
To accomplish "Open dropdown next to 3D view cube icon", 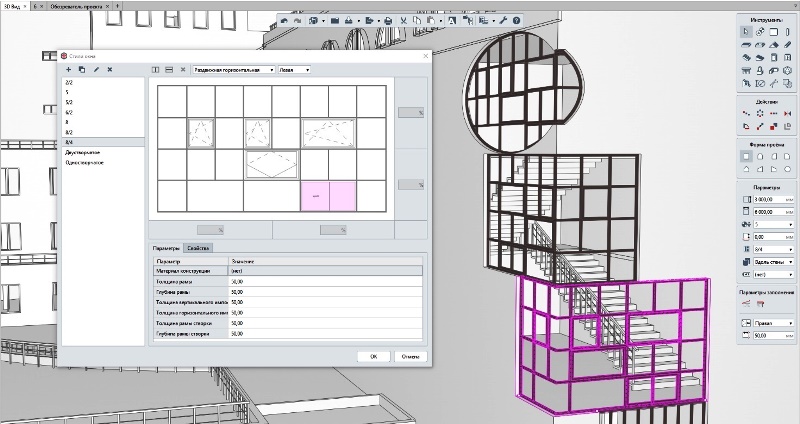I will click(x=323, y=21).
